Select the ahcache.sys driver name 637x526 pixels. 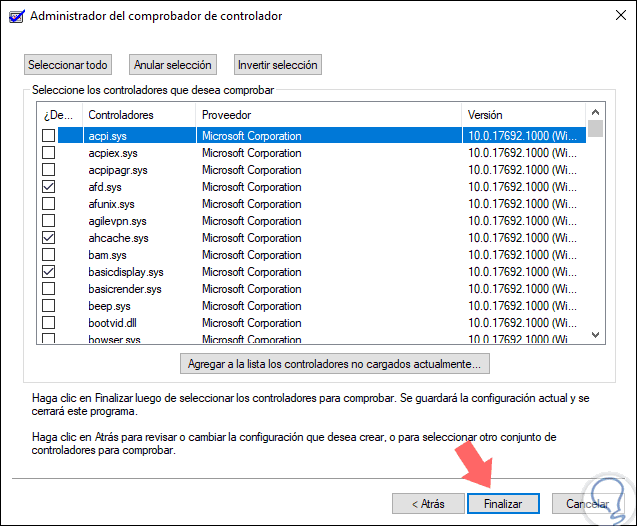point(118,238)
